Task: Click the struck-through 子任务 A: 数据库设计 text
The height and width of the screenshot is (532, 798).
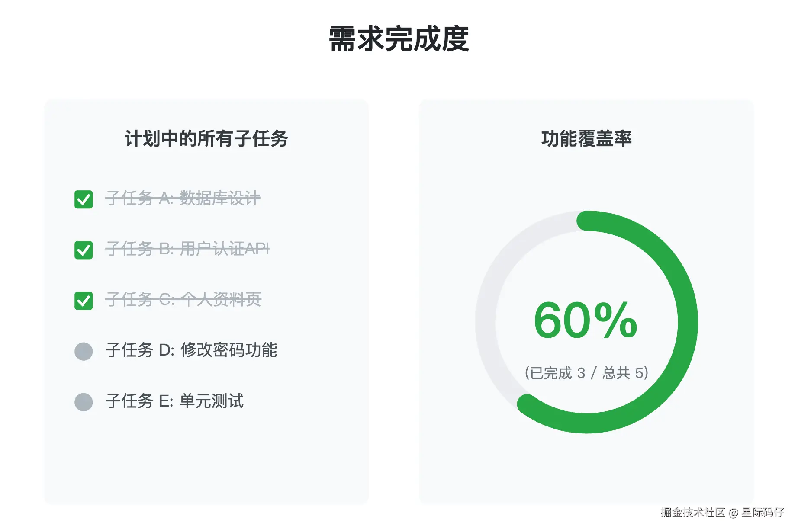Action: [183, 199]
